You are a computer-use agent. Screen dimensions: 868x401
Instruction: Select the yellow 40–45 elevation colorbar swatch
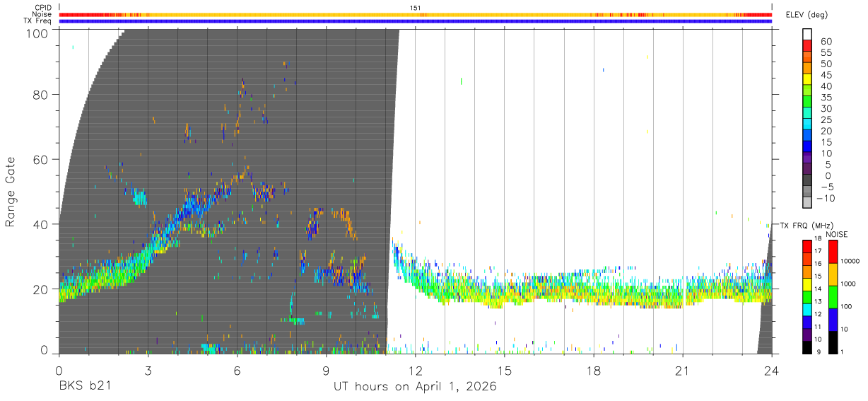[808, 80]
